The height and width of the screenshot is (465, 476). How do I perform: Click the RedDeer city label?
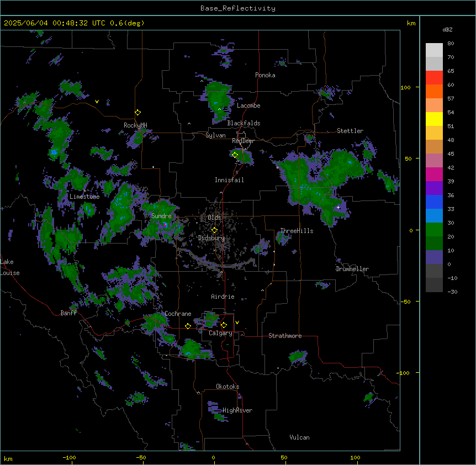(x=243, y=141)
